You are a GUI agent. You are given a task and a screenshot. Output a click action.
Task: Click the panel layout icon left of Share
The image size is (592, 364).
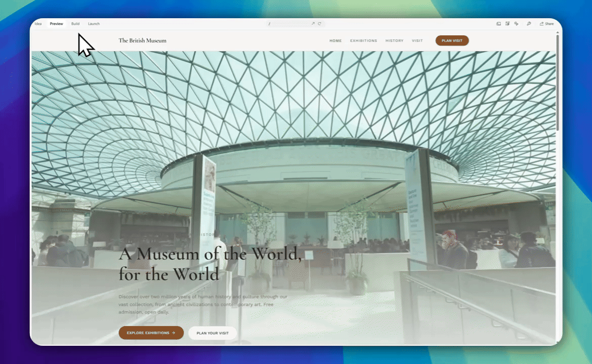tap(498, 24)
